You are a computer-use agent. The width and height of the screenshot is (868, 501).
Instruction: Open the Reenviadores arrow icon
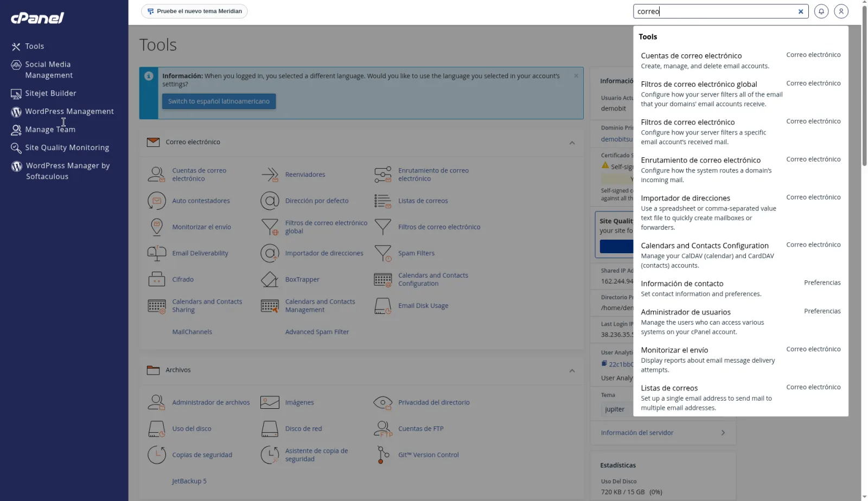coord(270,175)
